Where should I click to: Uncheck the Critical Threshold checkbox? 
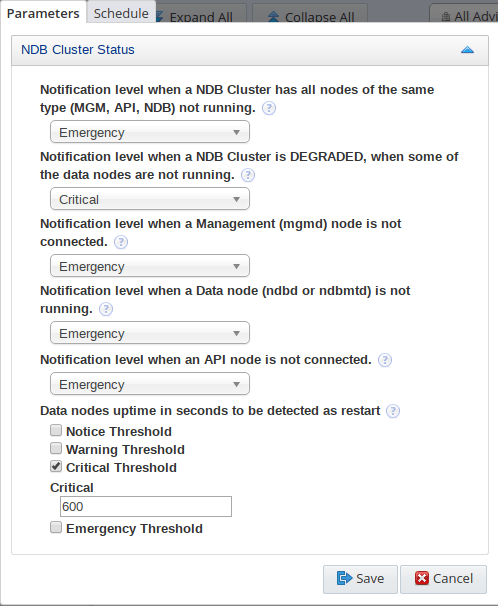pos(56,466)
